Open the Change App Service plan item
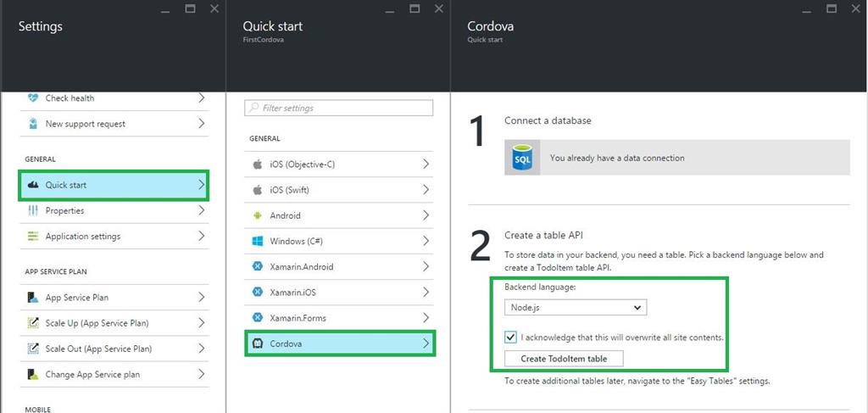This screenshot has height=413, width=868. (x=114, y=374)
